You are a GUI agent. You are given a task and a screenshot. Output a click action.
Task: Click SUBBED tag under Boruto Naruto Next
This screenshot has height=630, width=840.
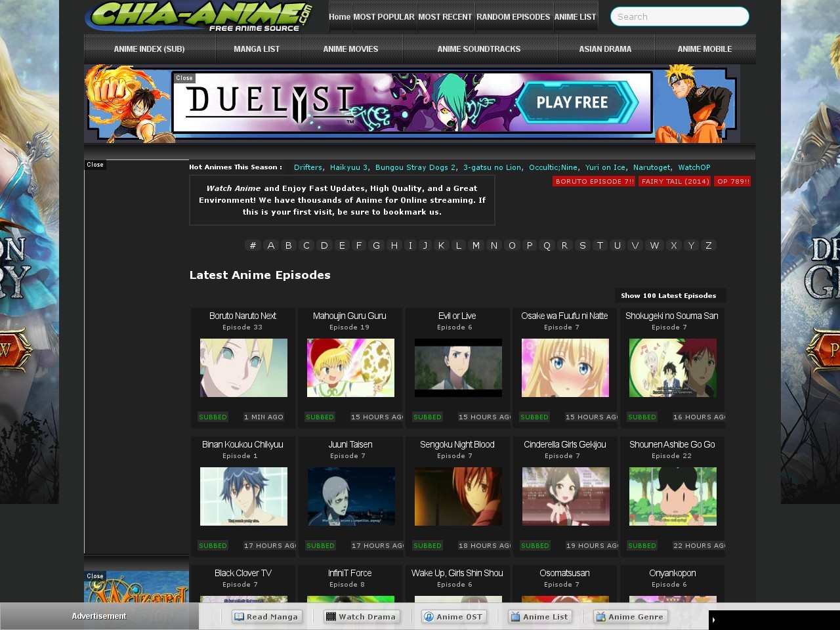213,417
